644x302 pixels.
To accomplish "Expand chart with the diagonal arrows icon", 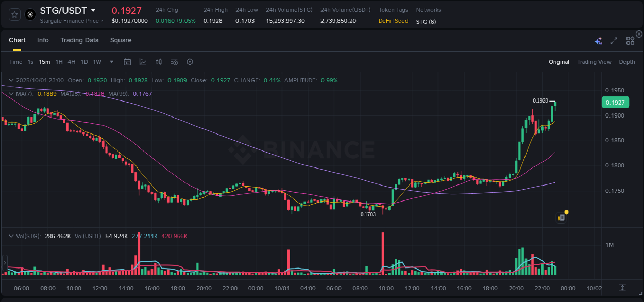I will pos(613,40).
